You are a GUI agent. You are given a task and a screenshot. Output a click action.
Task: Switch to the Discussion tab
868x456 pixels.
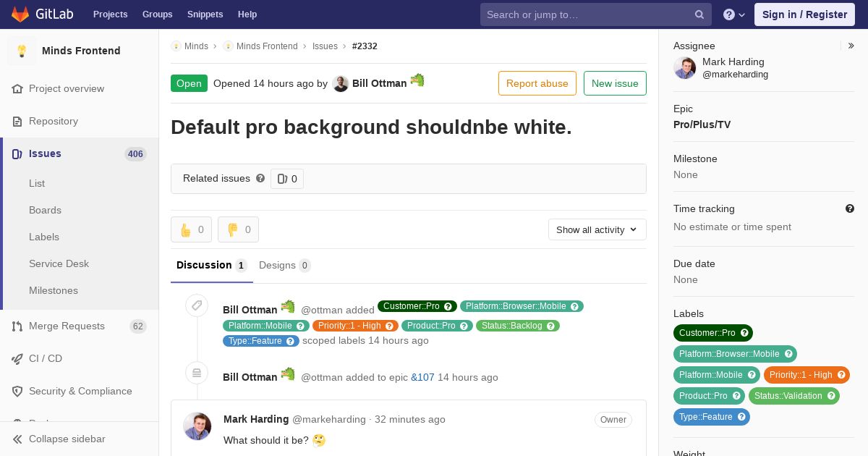tap(212, 265)
